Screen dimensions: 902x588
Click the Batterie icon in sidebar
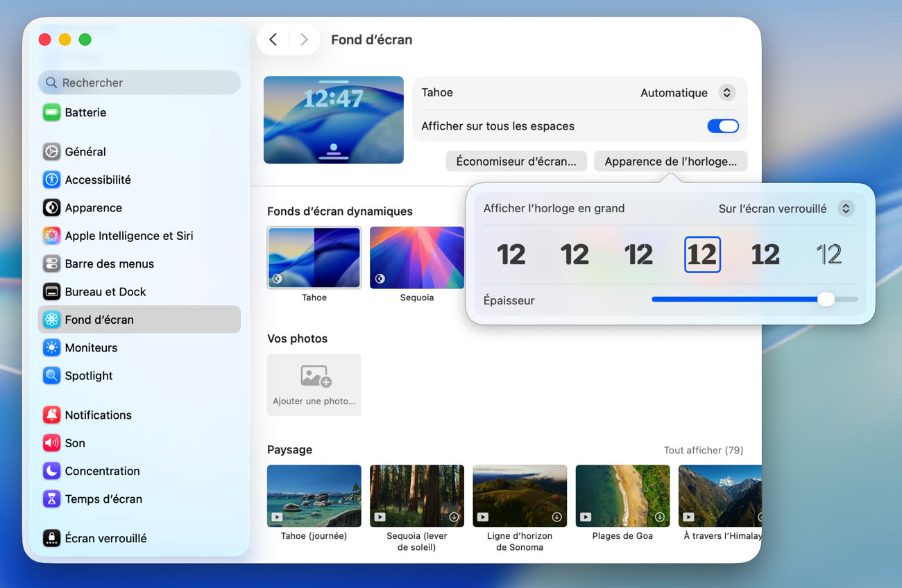click(x=51, y=112)
